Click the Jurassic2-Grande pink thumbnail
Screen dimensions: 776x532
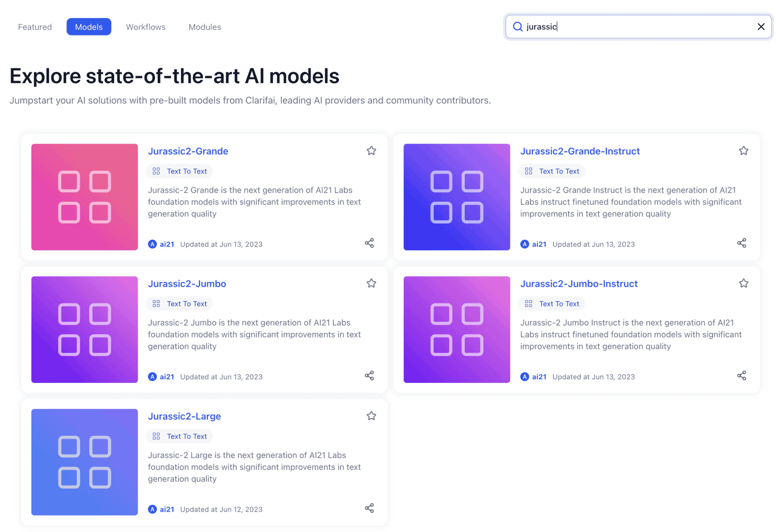click(84, 197)
